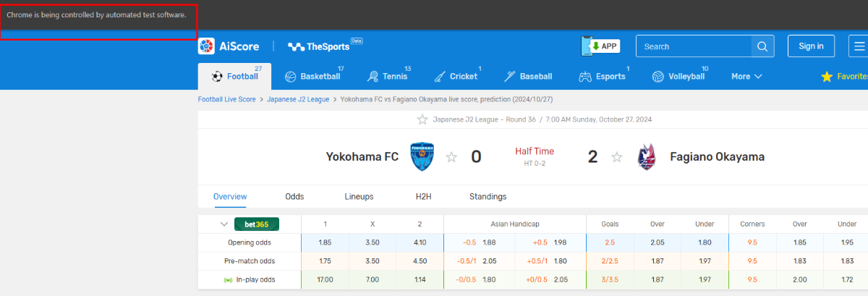Toggle the star beside Japanese J2 League
Image resolution: width=868 pixels, height=296 pixels.
(422, 119)
